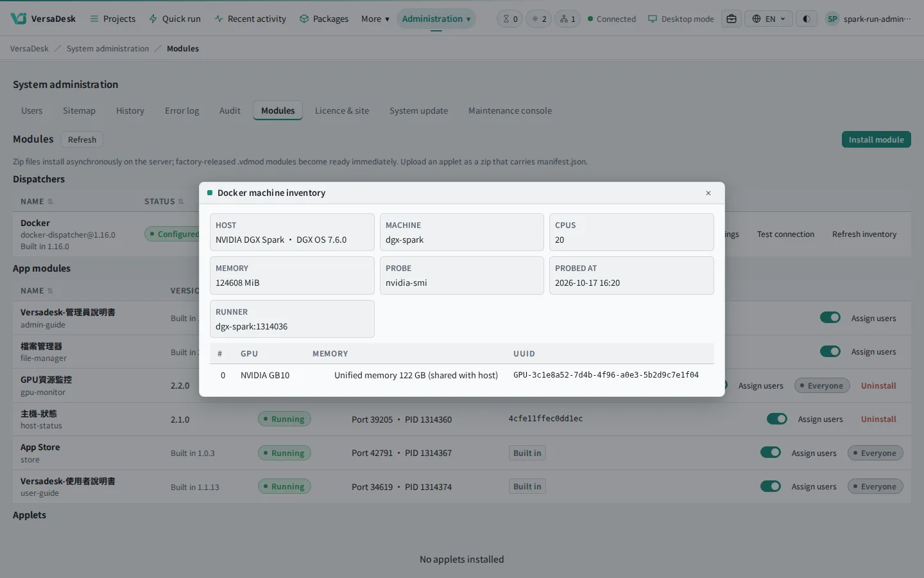
Task: Click the System administration breadcrumb
Action: (x=108, y=49)
